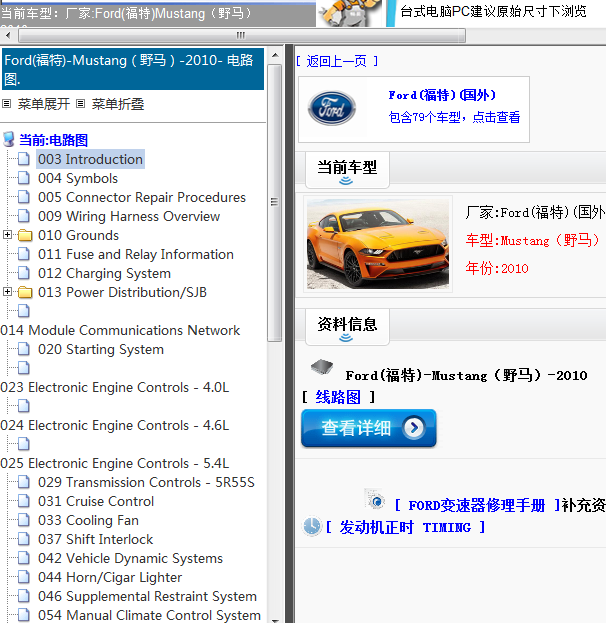Open the 线路图 link

click(x=338, y=397)
